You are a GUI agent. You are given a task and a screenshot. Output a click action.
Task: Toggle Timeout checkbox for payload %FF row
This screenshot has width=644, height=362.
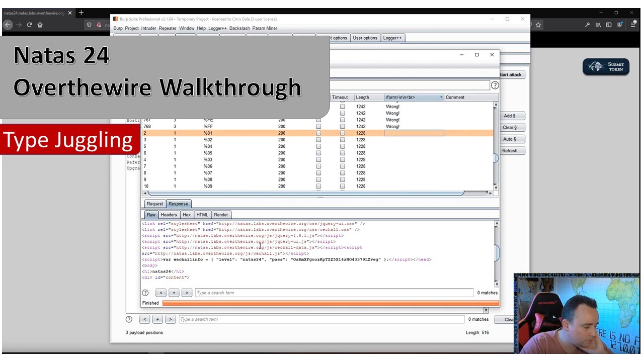tap(342, 127)
